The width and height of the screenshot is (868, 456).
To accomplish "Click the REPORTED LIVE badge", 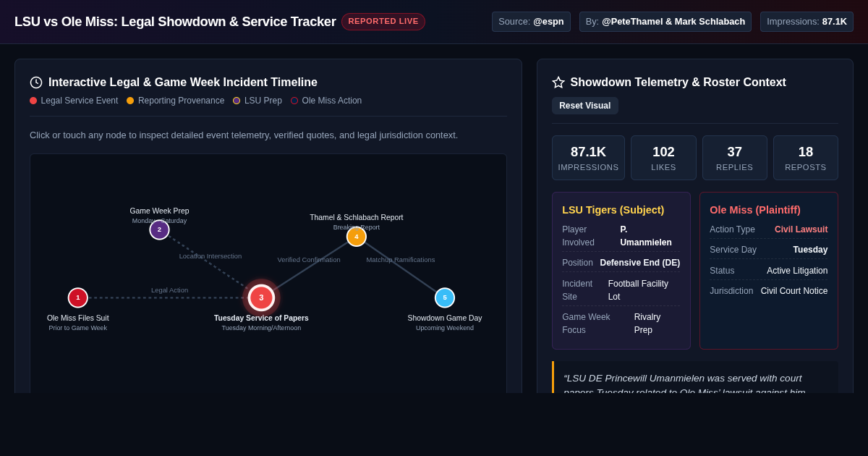I will coord(383,22).
